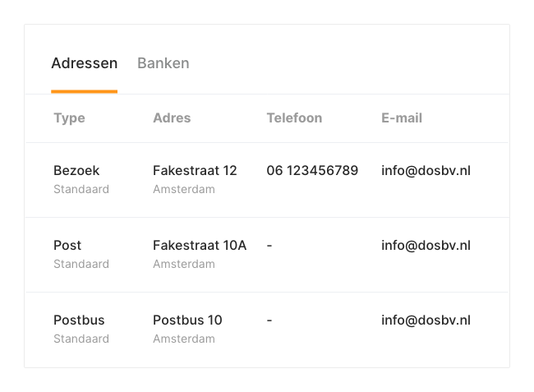534x392 pixels.
Task: Click the E-mail column header
Action: pyautogui.click(x=402, y=118)
